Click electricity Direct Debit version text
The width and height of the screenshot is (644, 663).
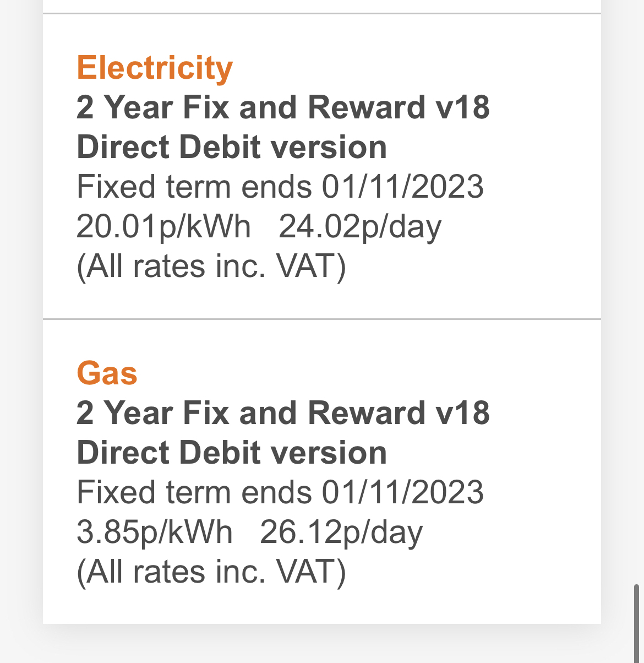232,147
